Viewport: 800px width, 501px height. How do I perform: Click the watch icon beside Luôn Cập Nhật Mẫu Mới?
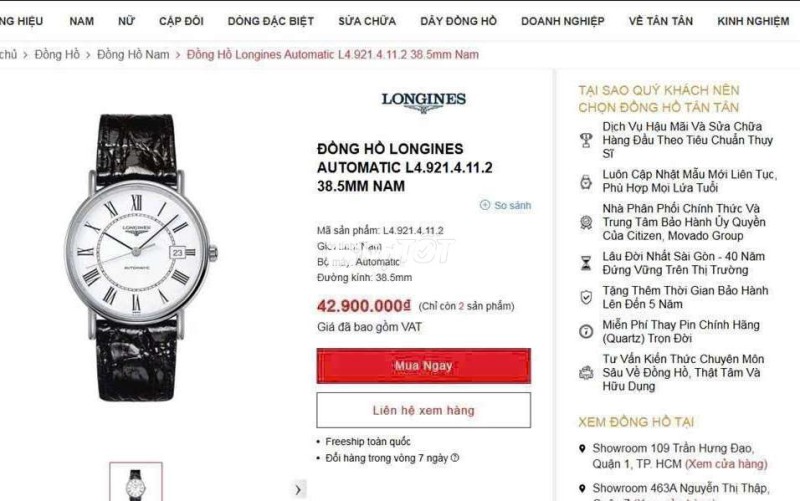[586, 182]
